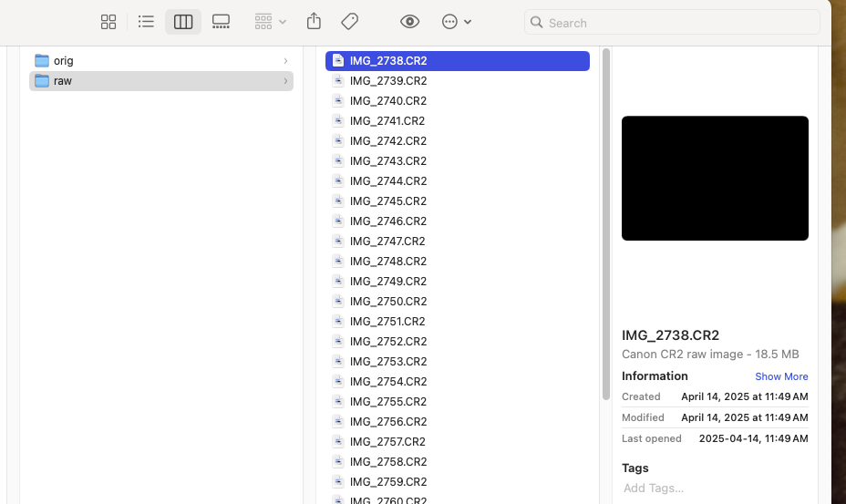Select file IMG_2756.CR2

pos(457,421)
